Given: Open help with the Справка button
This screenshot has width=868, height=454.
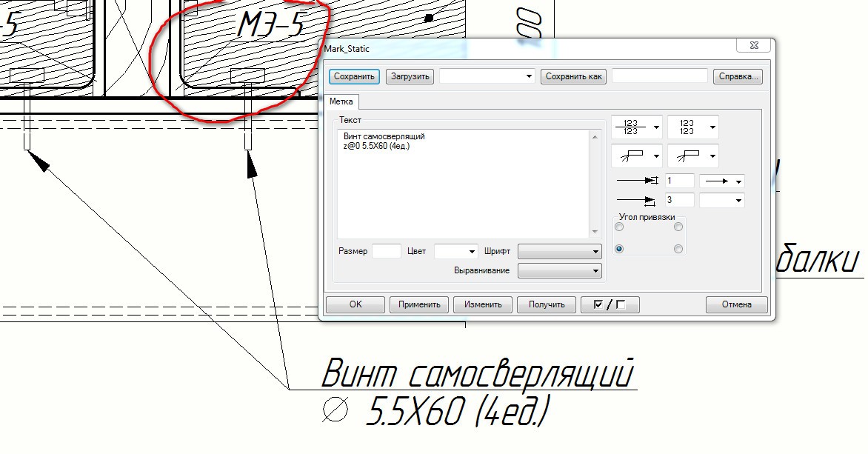Looking at the screenshot, I should pos(738,76).
